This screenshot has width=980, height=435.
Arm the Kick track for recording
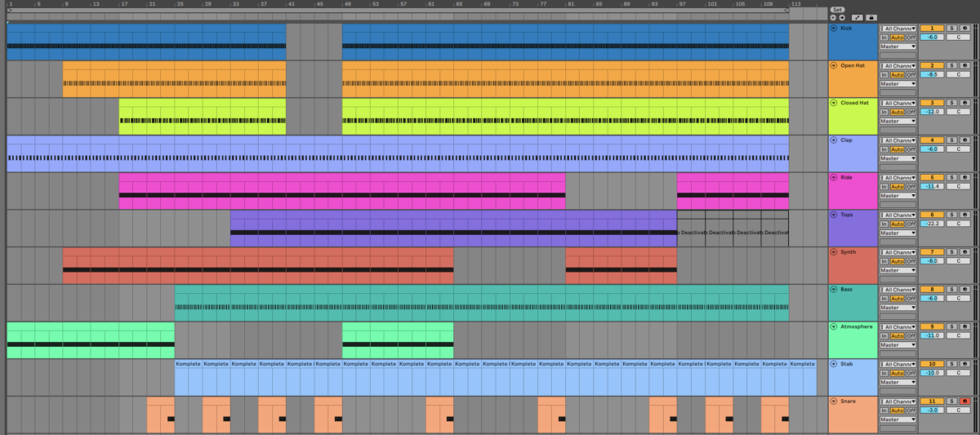965,28
